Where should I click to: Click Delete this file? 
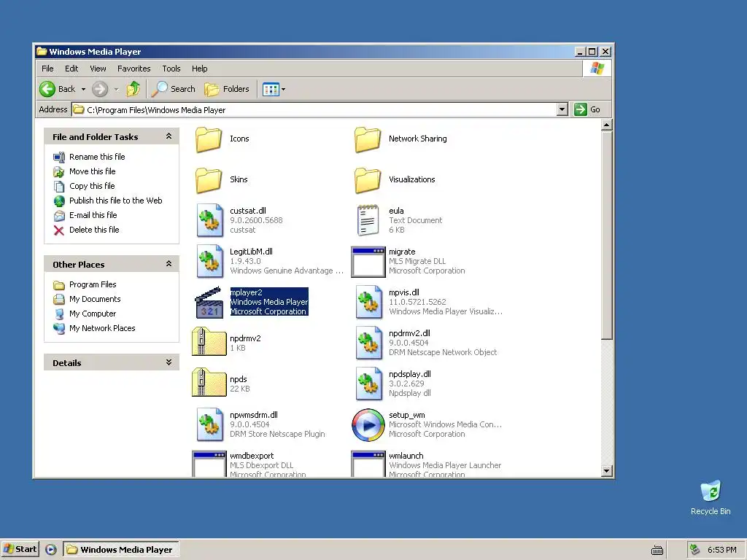[94, 230]
